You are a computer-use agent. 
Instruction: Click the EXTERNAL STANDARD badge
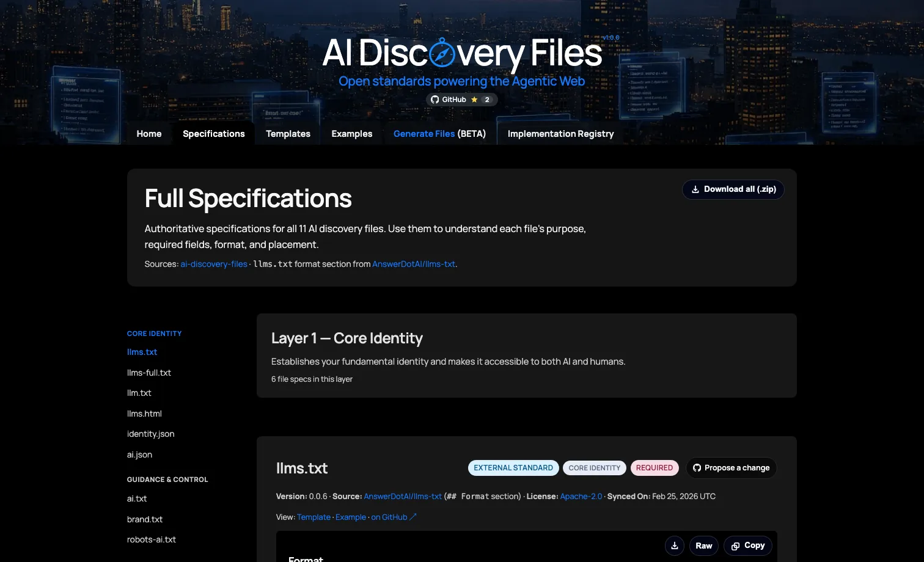click(513, 468)
